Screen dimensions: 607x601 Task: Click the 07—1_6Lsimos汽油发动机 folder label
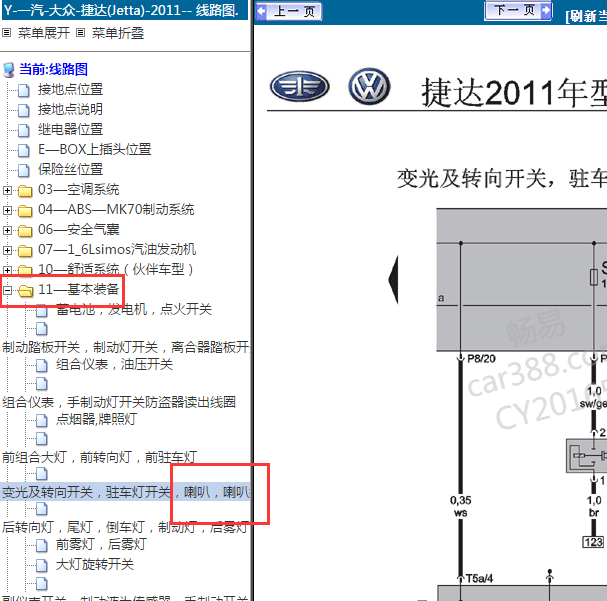pos(117,250)
